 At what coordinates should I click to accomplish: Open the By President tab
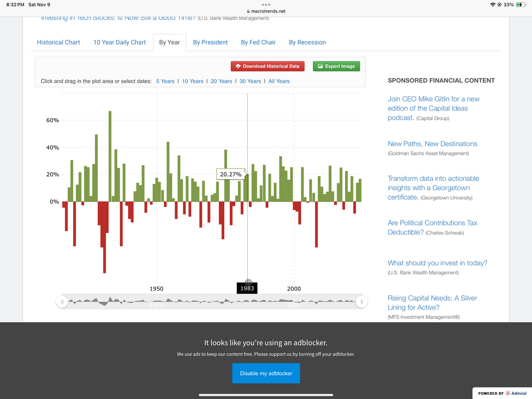[x=210, y=42]
